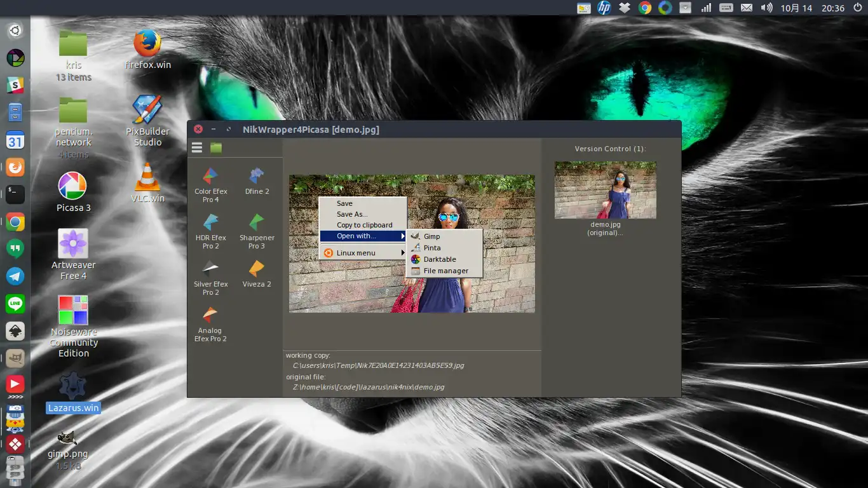Select the demo.jpg version thumbnail
The width and height of the screenshot is (868, 488).
tap(605, 190)
